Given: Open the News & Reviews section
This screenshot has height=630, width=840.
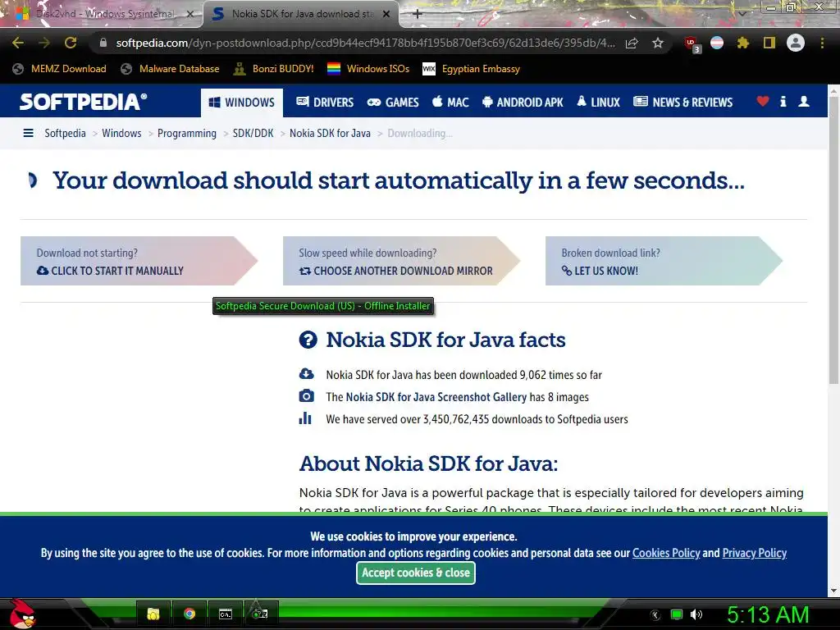Looking at the screenshot, I should click(x=682, y=103).
